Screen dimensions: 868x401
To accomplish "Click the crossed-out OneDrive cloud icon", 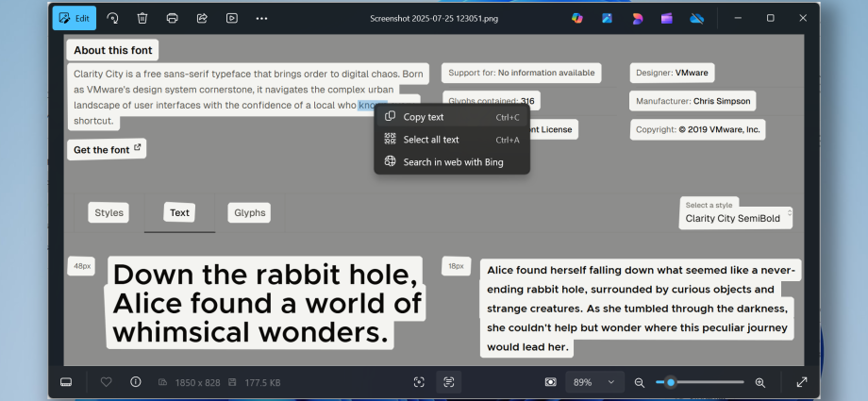I will click(696, 18).
